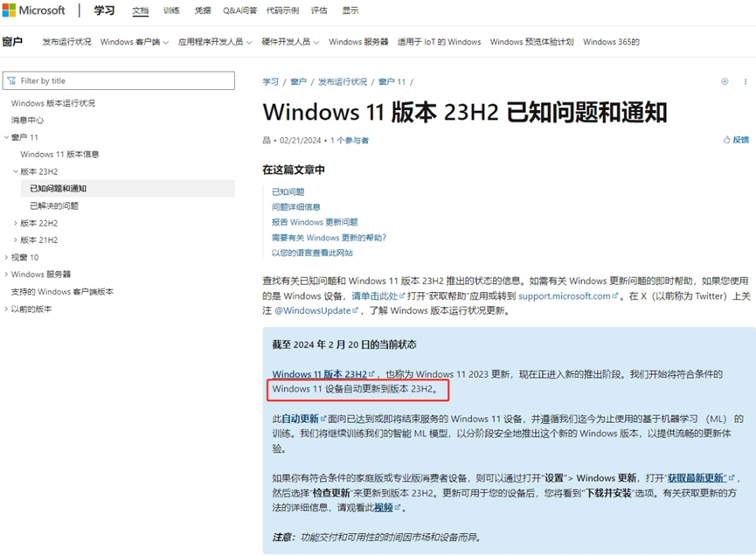This screenshot has width=756, height=556.
Task: Select the 训练 tab in top navigation
Action: (x=171, y=10)
